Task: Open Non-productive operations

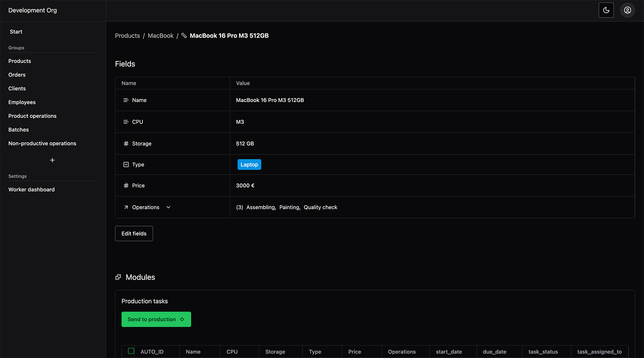Action: click(x=42, y=144)
